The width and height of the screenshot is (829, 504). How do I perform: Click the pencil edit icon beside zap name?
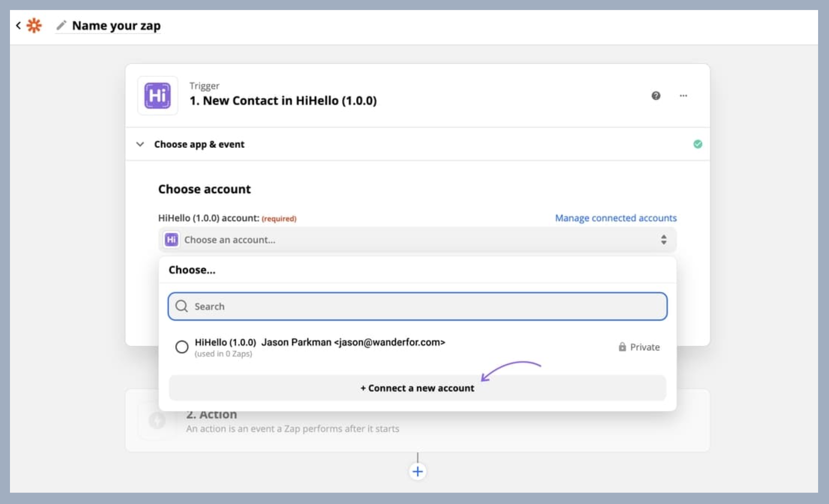pos(61,25)
